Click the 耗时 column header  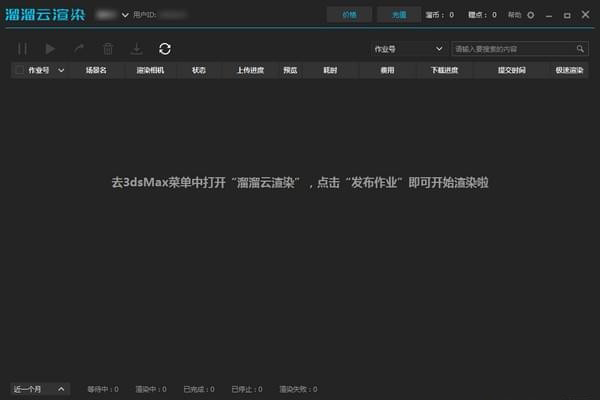tap(330, 70)
